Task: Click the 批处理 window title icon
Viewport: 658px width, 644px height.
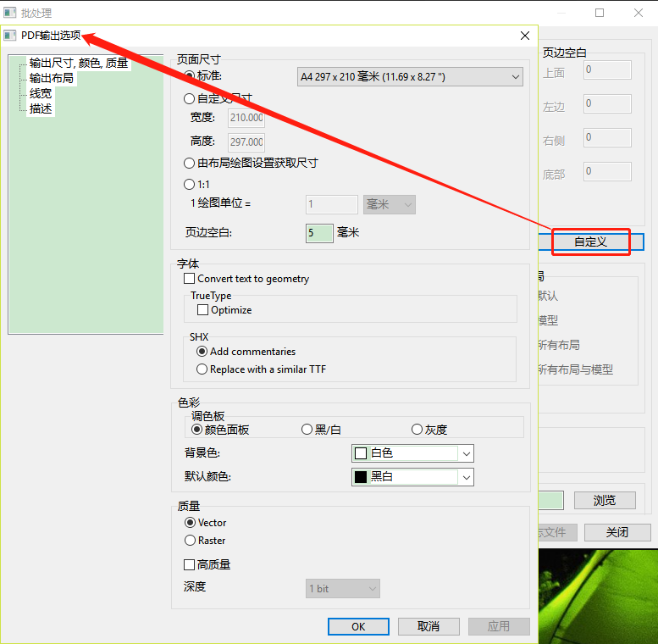Action: pyautogui.click(x=9, y=13)
